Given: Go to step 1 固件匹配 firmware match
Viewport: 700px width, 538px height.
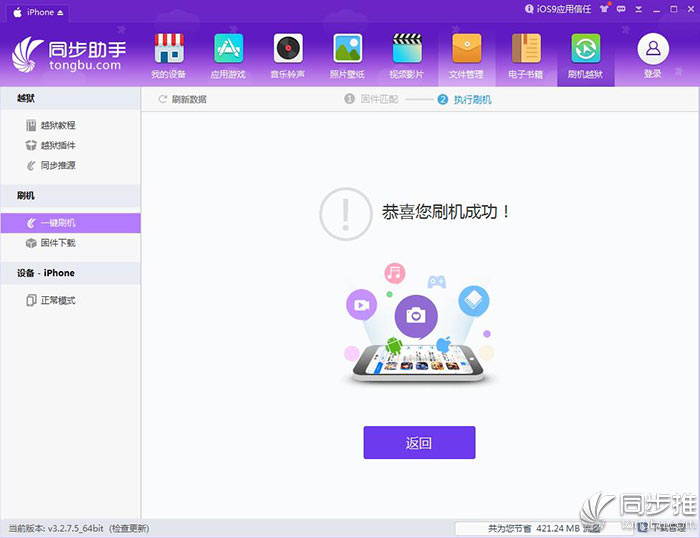Looking at the screenshot, I should [x=371, y=99].
